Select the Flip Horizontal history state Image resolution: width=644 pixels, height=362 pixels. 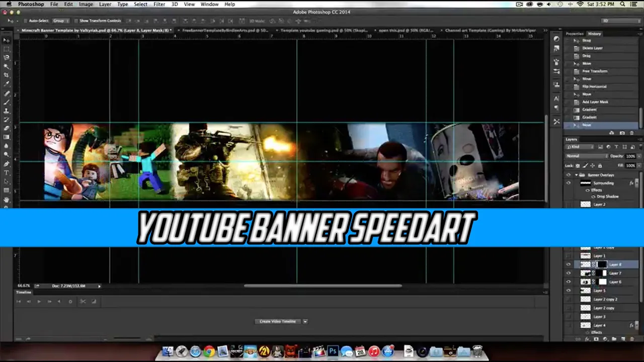(594, 86)
